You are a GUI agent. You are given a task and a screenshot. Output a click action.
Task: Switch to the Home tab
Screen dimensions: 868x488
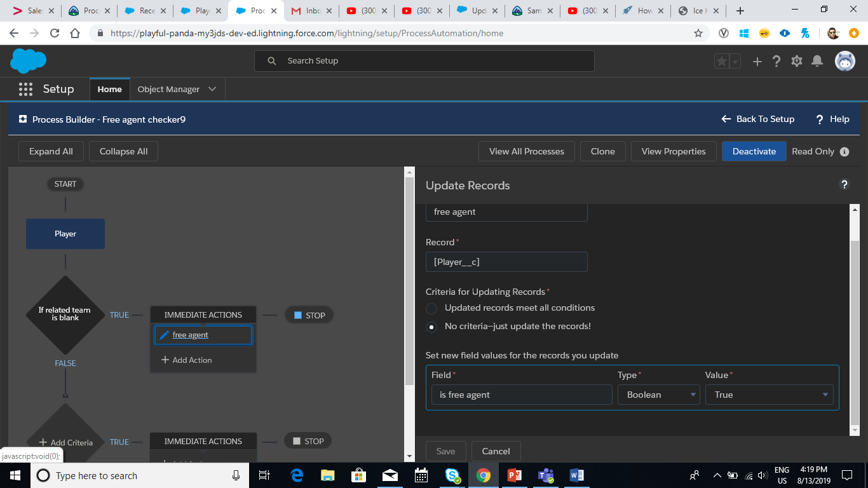coord(110,89)
